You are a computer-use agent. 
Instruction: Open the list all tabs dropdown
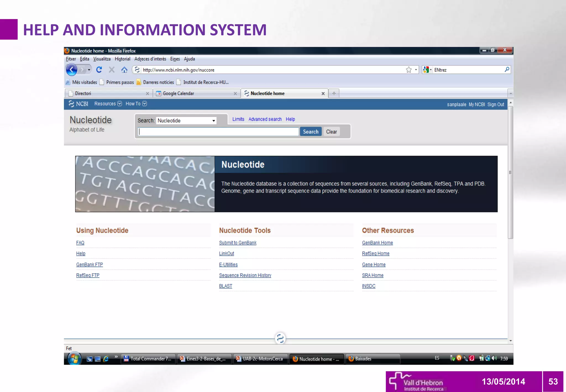[x=510, y=93]
